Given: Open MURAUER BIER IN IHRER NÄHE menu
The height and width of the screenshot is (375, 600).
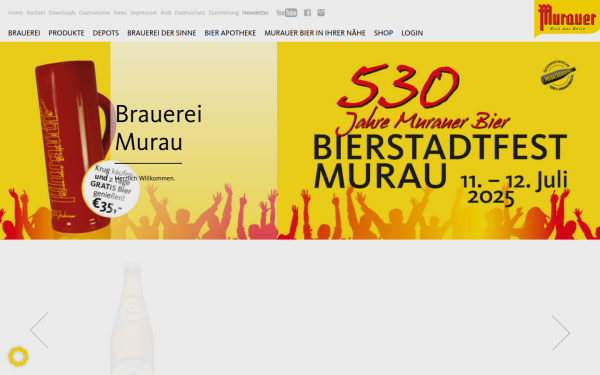Looking at the screenshot, I should (315, 33).
